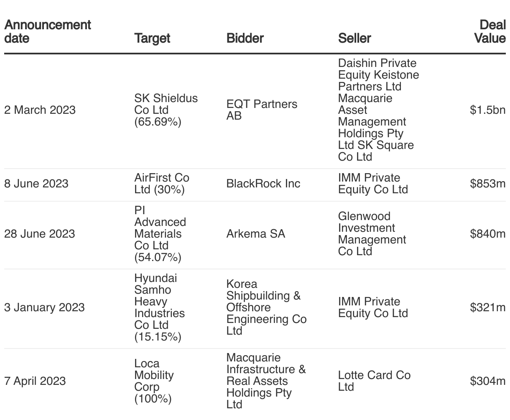Click Loca Mobility Corp (100%) cell
The image size is (510, 420).
pyautogui.click(x=154, y=381)
